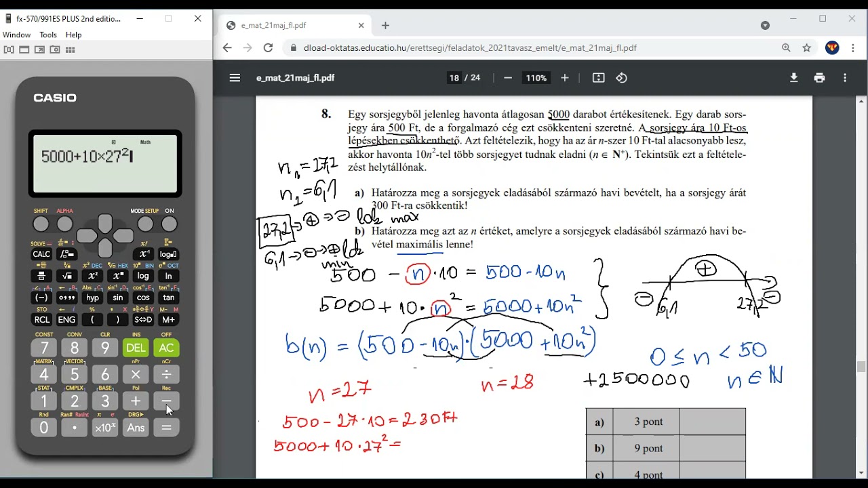Tap the x power key
Viewport: 868px width, 488px height.
coord(118,276)
